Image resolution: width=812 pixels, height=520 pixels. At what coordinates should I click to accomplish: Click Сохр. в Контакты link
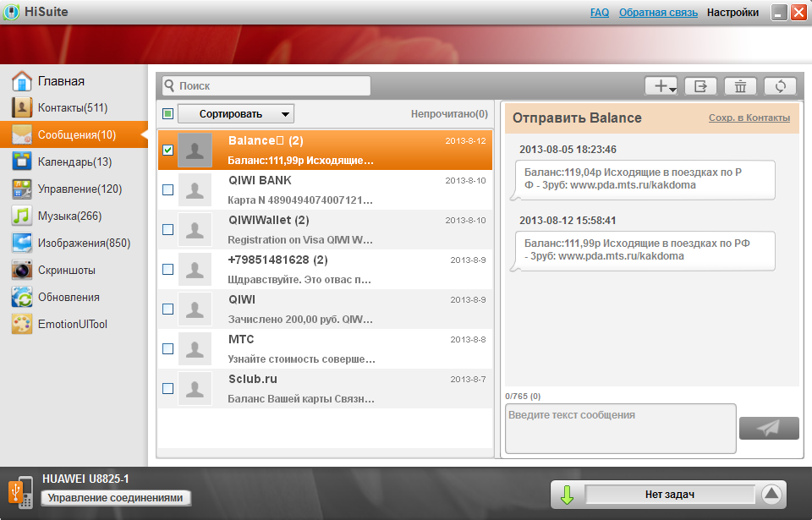point(749,118)
